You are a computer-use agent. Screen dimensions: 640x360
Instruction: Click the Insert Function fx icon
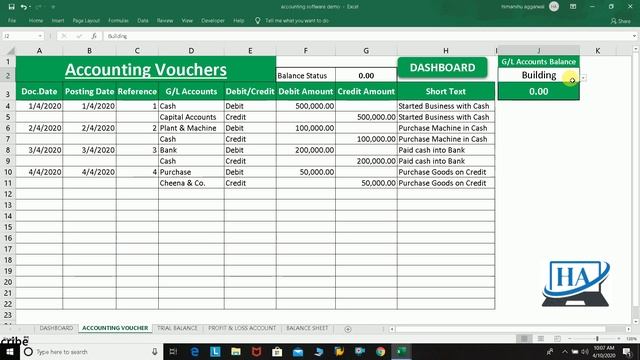pyautogui.click(x=94, y=36)
